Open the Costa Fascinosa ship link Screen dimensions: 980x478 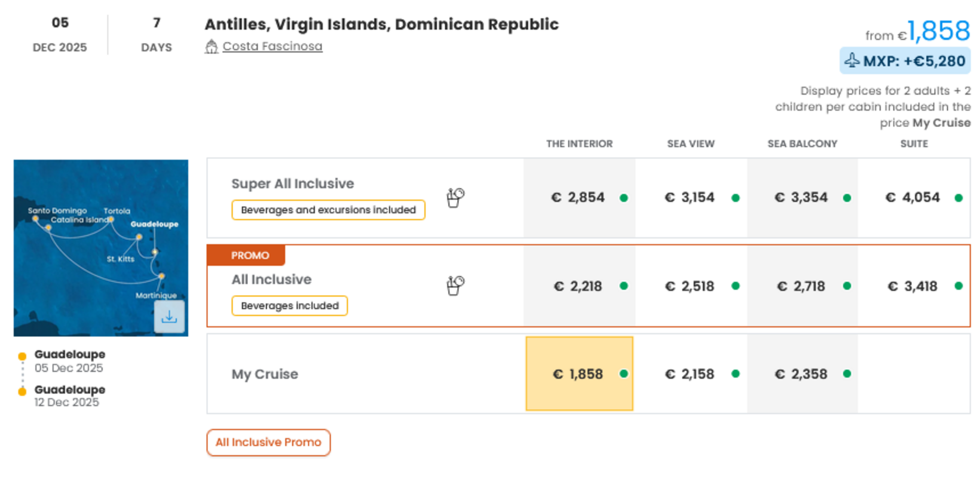coord(272,47)
